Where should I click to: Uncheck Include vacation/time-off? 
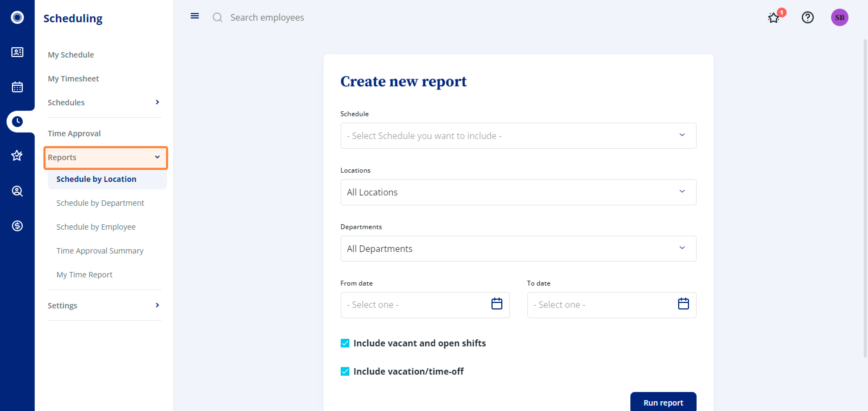(345, 371)
